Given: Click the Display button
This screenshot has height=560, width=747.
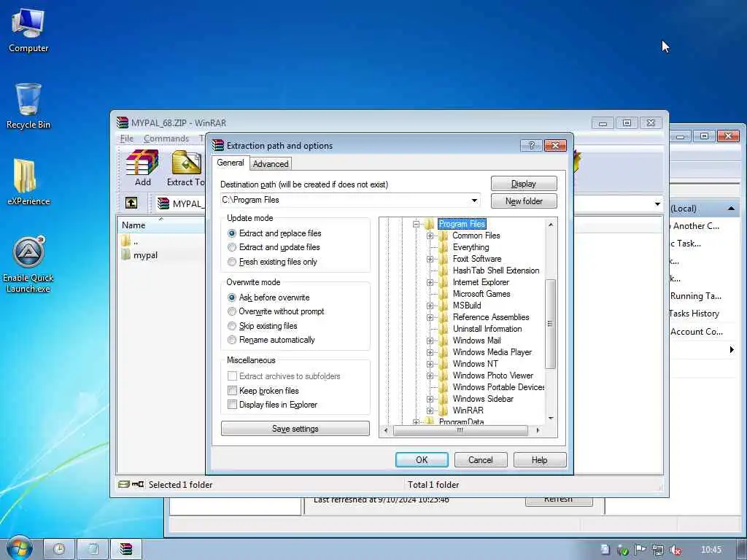Looking at the screenshot, I should [524, 183].
